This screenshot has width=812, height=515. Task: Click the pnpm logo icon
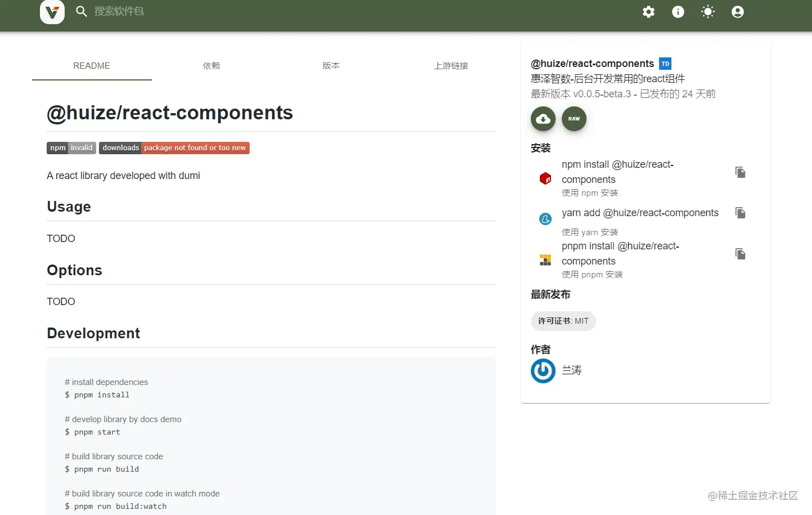coord(545,260)
